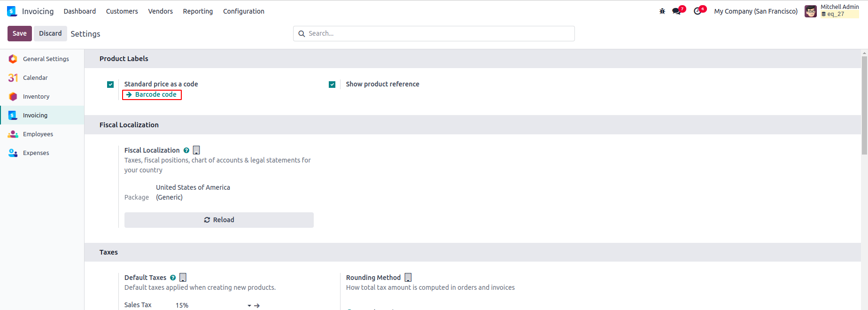Open the messages chat icon
868x310 pixels.
(x=676, y=11)
